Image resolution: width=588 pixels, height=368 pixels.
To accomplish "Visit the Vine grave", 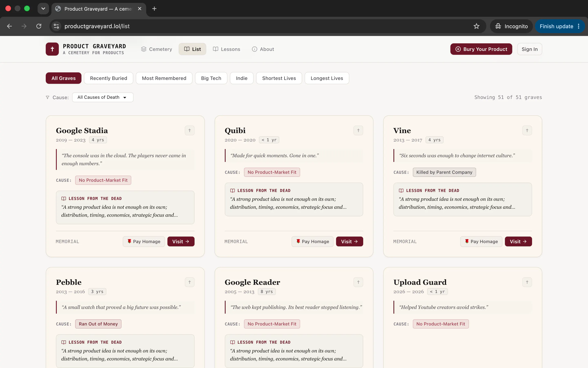I will point(518,241).
